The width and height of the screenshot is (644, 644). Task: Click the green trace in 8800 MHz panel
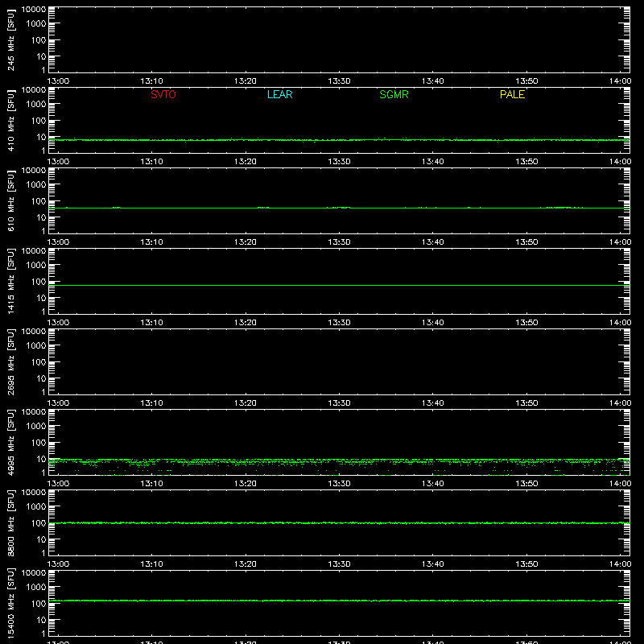[339, 522]
